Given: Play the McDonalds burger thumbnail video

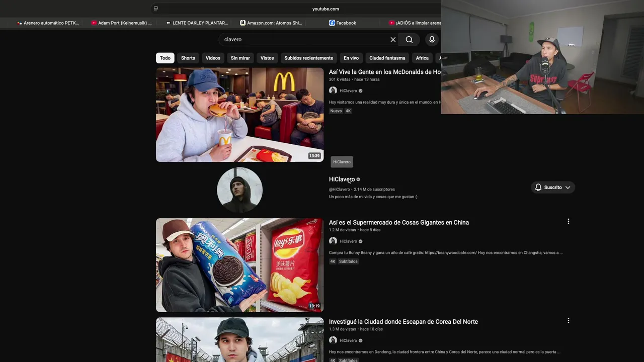Looking at the screenshot, I should point(239,115).
